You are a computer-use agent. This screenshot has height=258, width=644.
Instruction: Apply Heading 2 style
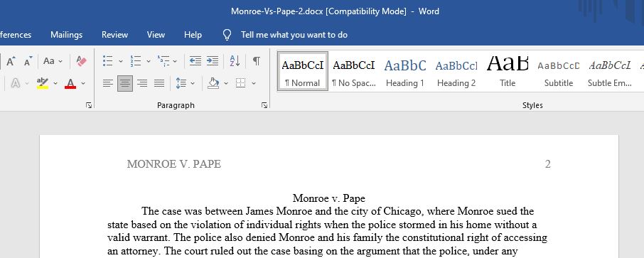[x=456, y=70]
